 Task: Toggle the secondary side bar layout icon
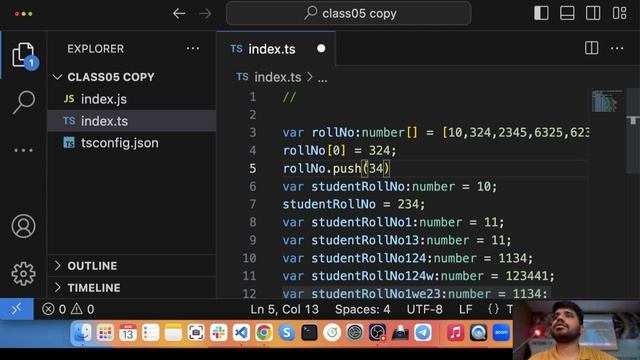click(593, 13)
